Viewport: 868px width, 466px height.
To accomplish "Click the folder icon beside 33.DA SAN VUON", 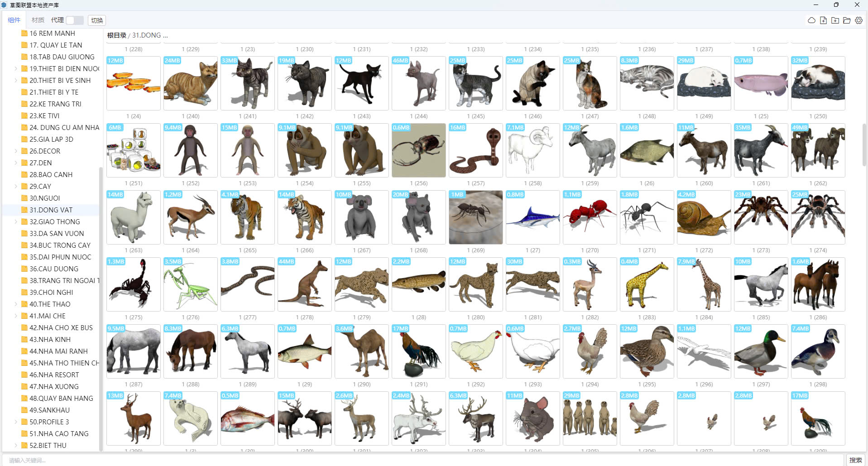I will [x=24, y=234].
